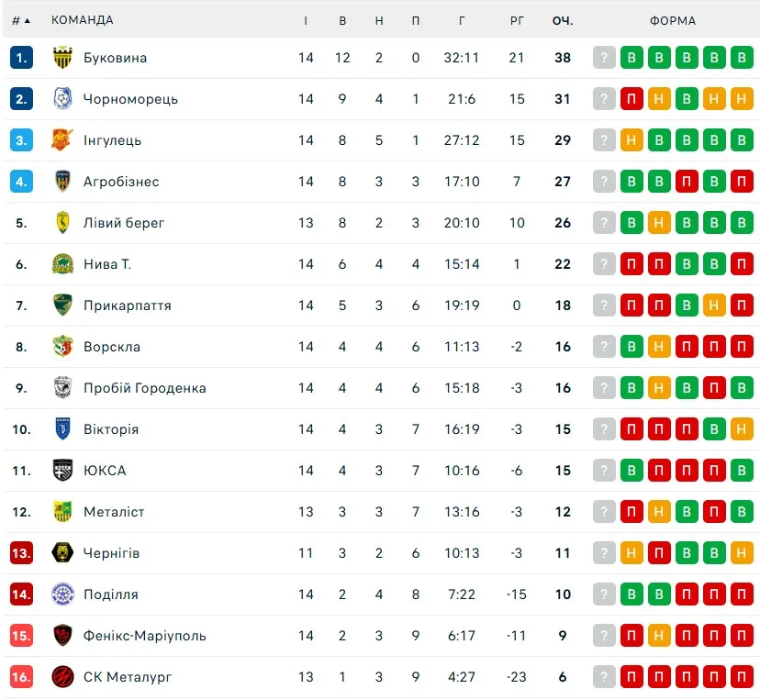Click Буковина's upcoming match question mark badge
Screen dimensions: 760x700
coord(604,58)
